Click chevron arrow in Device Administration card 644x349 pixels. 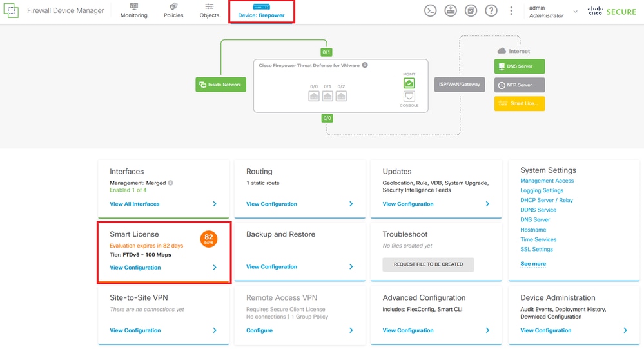coord(625,330)
